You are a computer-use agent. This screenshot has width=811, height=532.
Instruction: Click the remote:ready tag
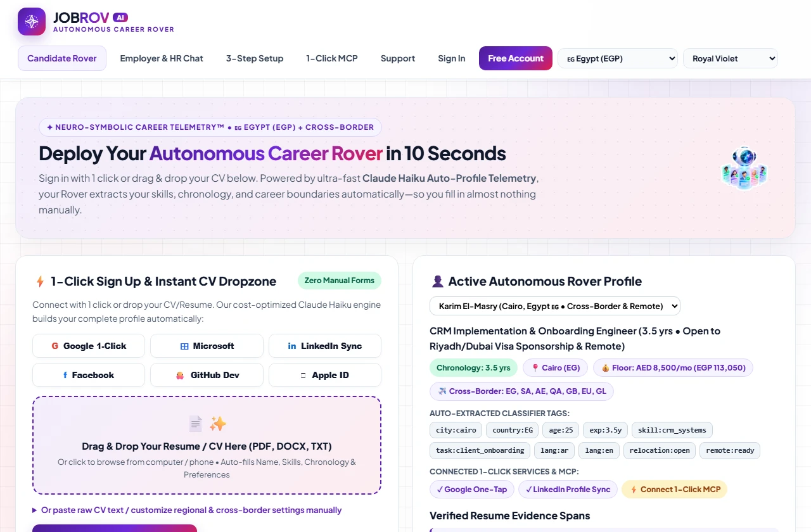[730, 450]
